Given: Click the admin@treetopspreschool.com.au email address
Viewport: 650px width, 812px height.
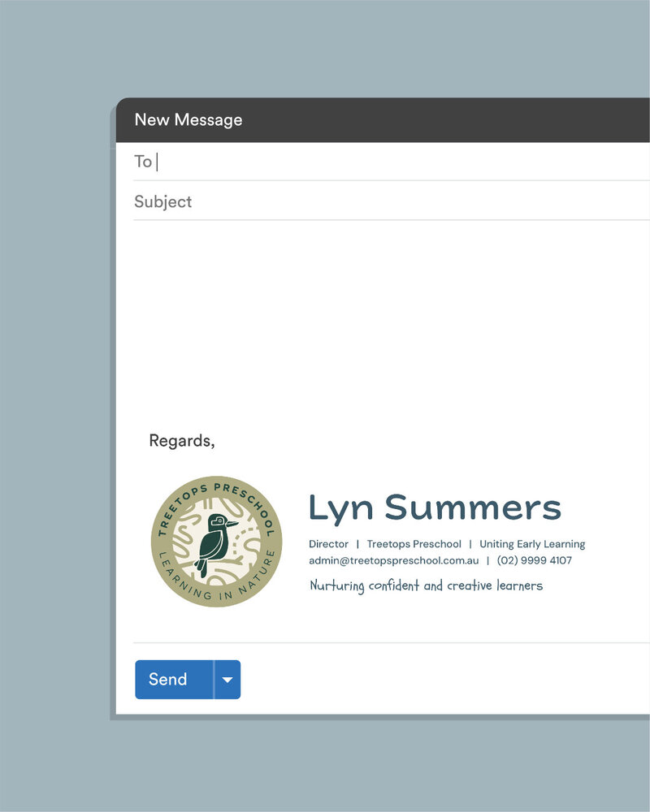Looking at the screenshot, I should (x=393, y=560).
